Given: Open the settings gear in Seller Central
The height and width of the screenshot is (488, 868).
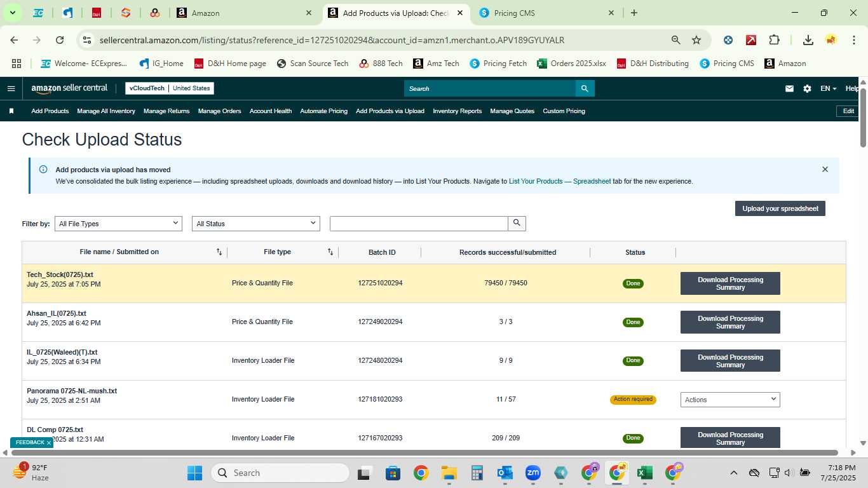Looking at the screenshot, I should click(x=807, y=88).
